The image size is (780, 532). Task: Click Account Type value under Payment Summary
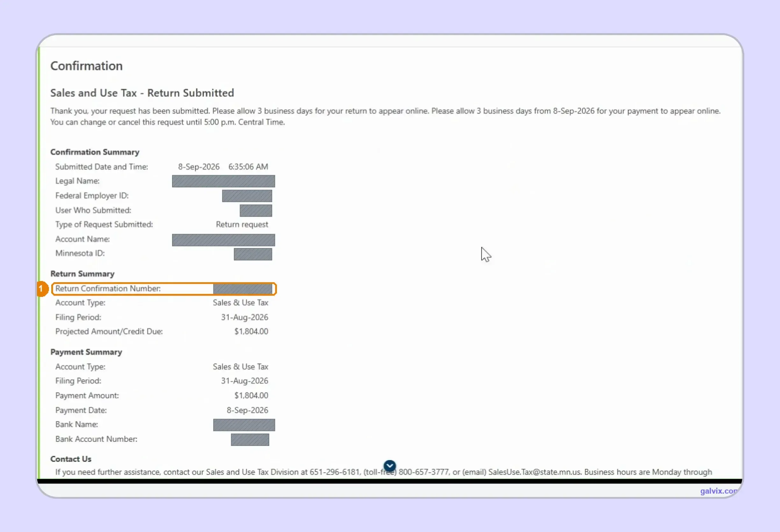(241, 367)
